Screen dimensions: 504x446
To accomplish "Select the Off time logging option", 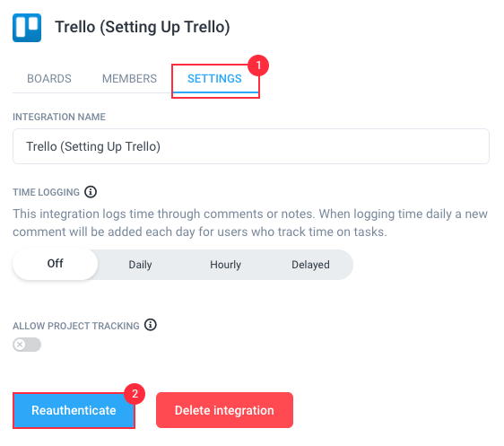I will pyautogui.click(x=56, y=264).
